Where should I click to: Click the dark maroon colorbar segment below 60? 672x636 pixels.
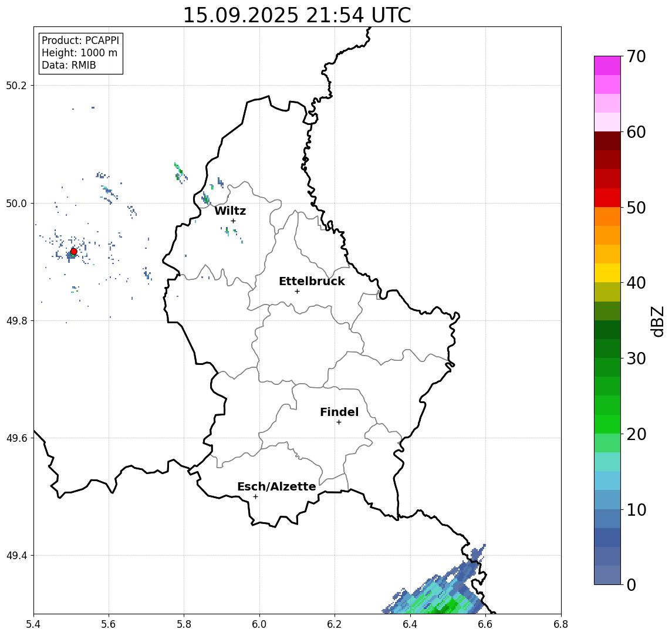607,141
